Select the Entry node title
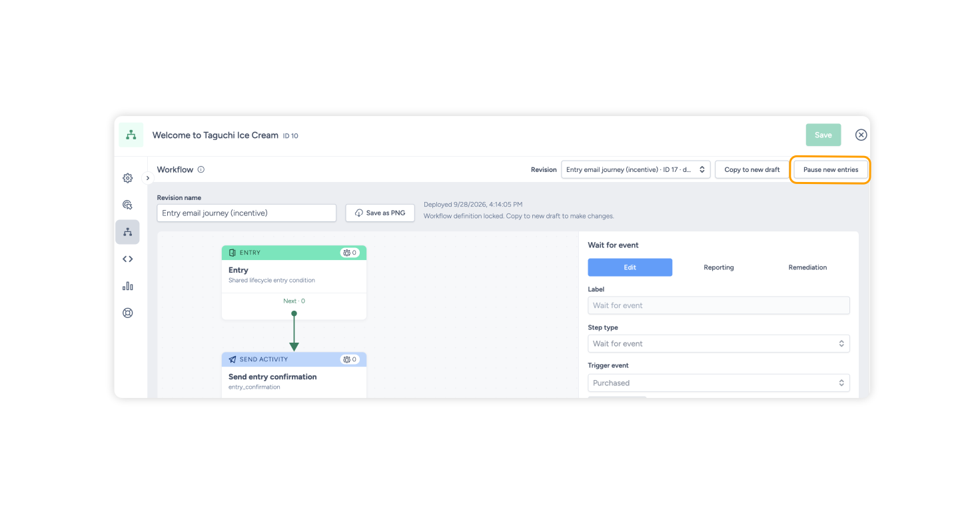This screenshot has height=514, width=980. click(239, 270)
